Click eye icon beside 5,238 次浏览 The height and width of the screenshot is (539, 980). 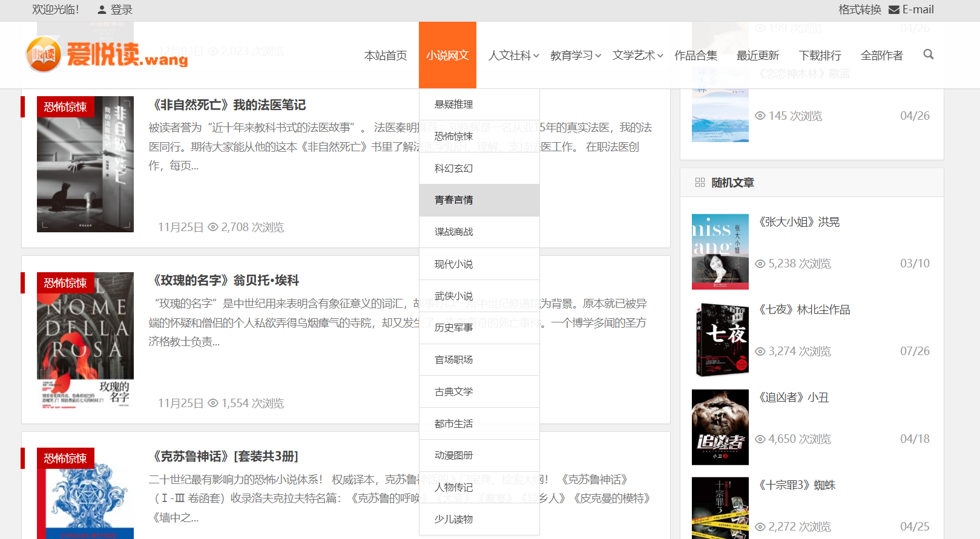click(x=760, y=264)
